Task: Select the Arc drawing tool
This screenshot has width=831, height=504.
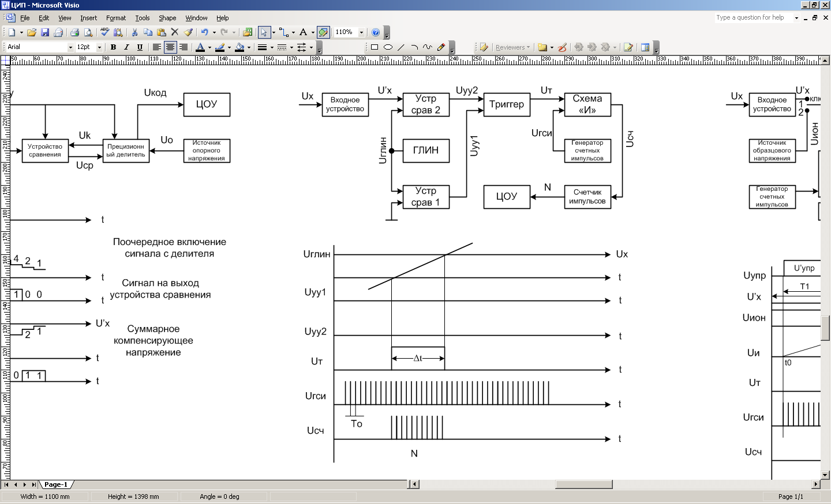Action: click(414, 47)
